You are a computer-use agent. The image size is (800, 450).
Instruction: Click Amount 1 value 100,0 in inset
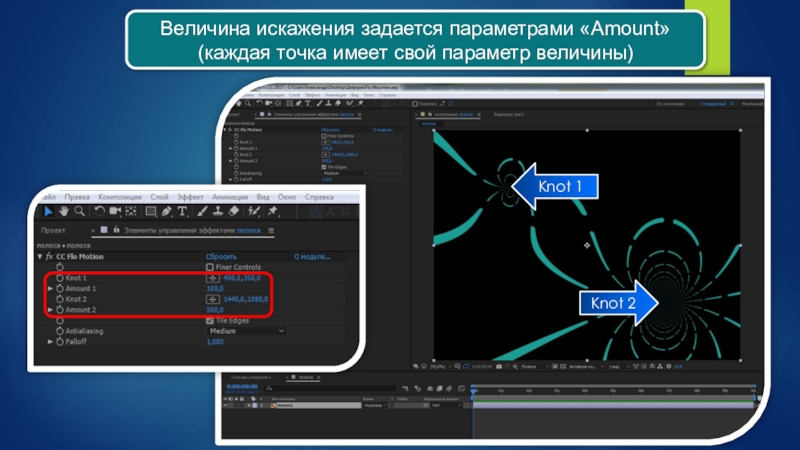pyautogui.click(x=215, y=289)
